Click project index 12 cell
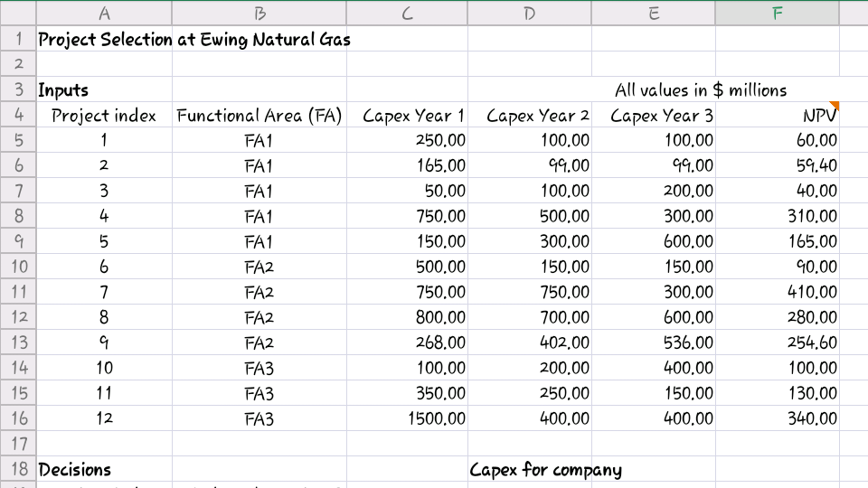Image resolution: width=868 pixels, height=488 pixels. [104, 418]
